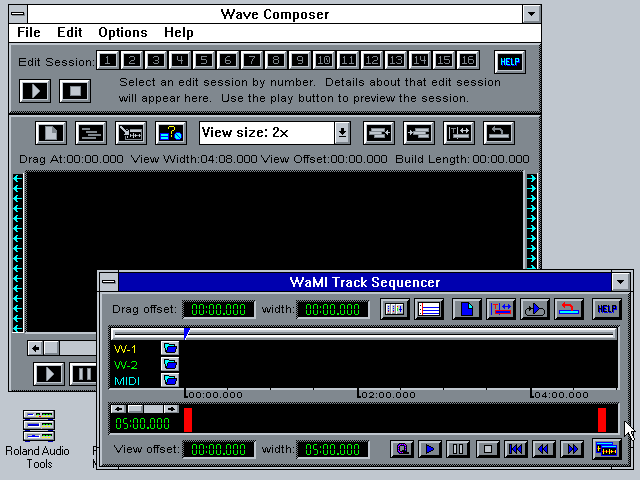
Task: Open the Help menu in Wave Composer
Action: point(178,32)
